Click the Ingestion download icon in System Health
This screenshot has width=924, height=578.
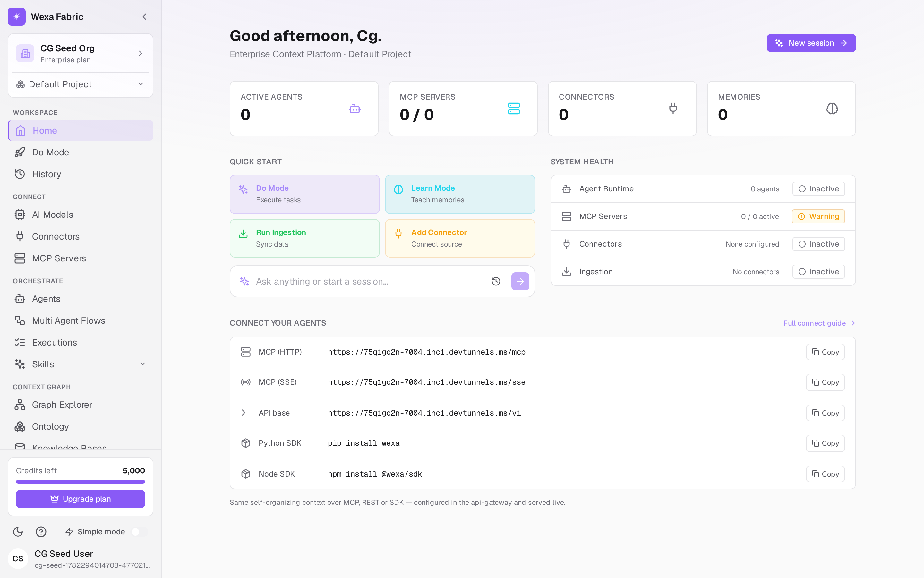click(567, 272)
